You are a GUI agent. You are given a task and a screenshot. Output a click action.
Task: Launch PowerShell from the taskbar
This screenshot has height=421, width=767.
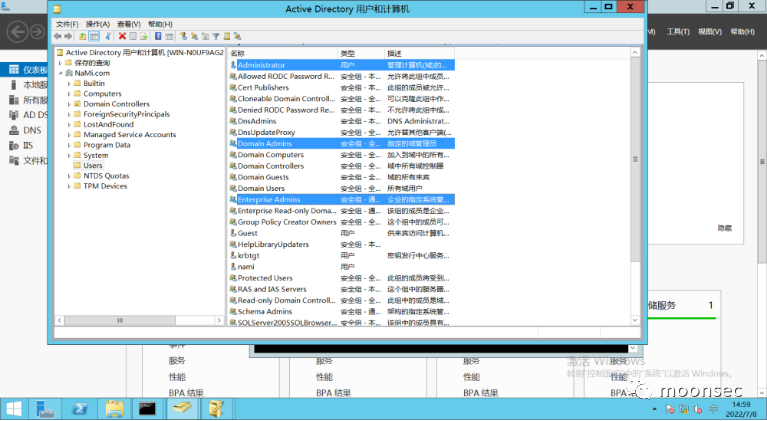(x=80, y=409)
